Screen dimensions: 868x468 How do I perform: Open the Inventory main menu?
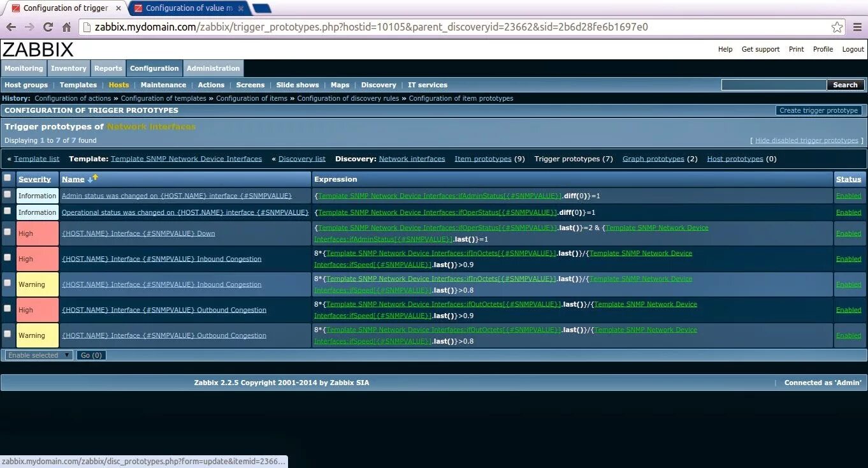tap(68, 68)
